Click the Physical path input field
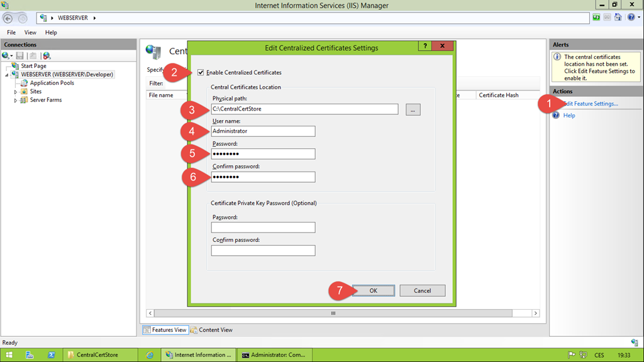 (304, 109)
